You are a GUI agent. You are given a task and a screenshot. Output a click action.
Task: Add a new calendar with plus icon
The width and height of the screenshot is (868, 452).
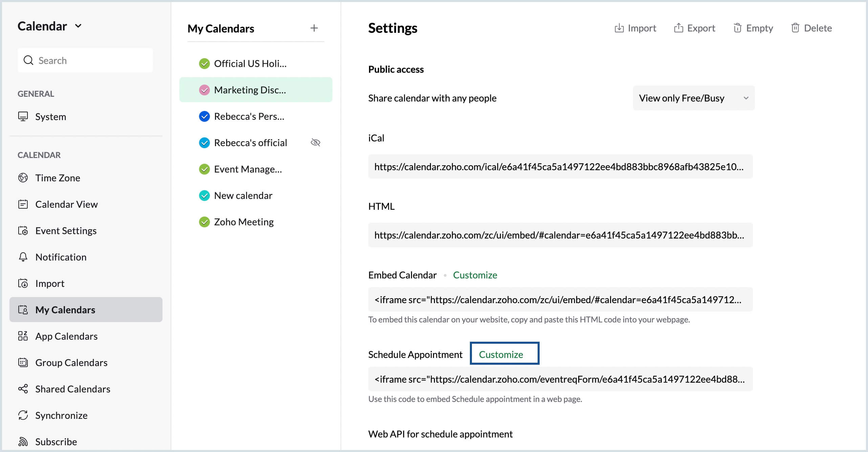tap(314, 28)
